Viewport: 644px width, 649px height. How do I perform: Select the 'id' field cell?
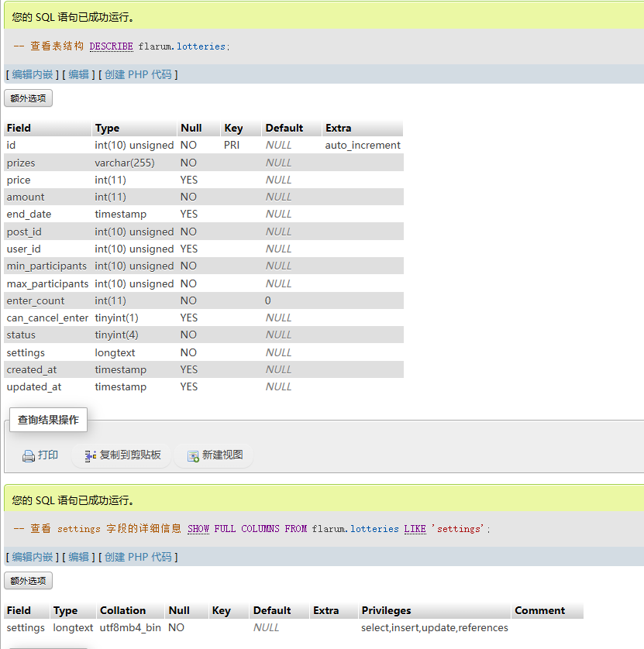point(47,146)
